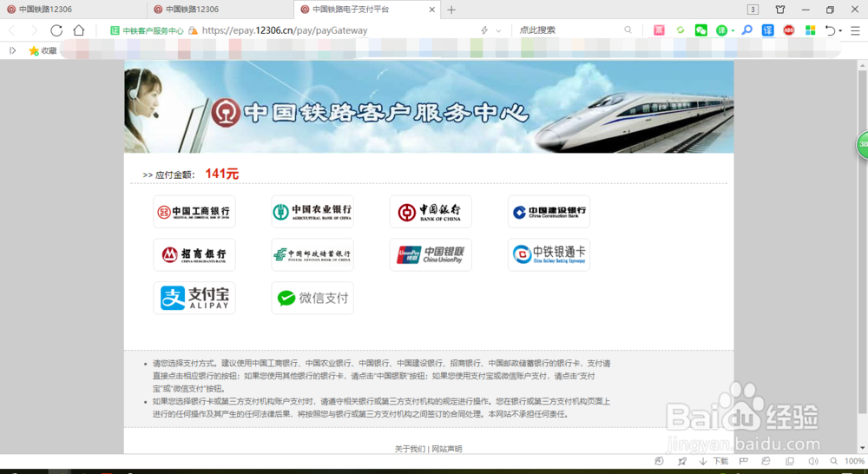Open the 关于我们 link in footer

click(x=410, y=449)
